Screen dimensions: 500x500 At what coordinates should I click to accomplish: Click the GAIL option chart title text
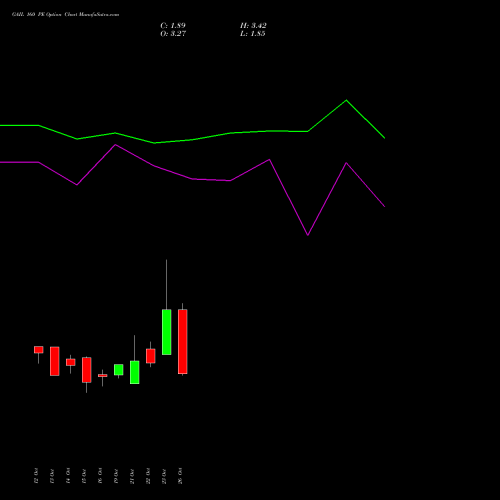(65, 15)
